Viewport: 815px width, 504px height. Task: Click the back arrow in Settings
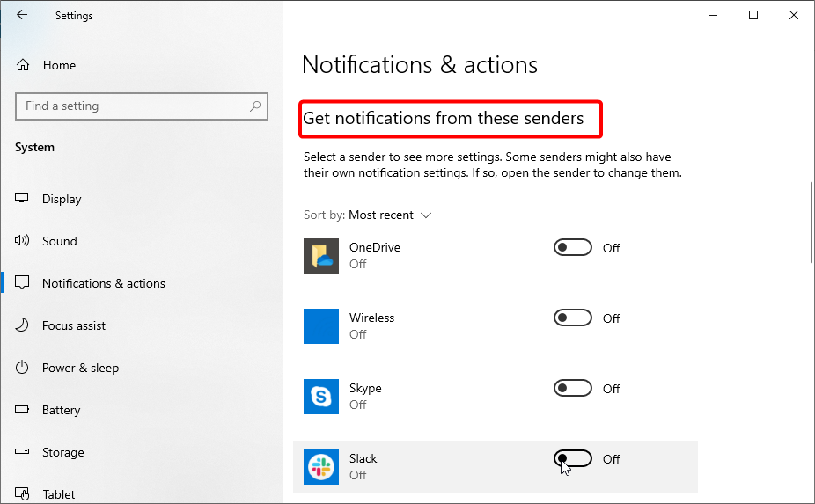(22, 15)
